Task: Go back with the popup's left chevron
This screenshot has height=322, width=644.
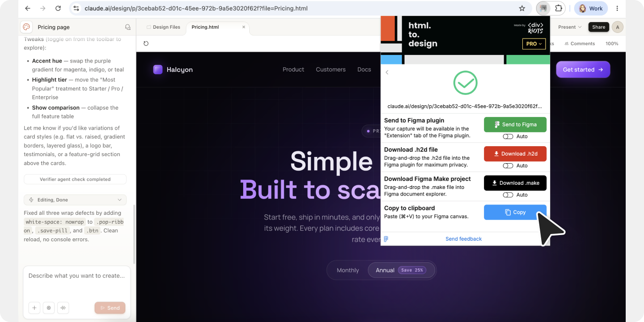Action: pos(387,72)
